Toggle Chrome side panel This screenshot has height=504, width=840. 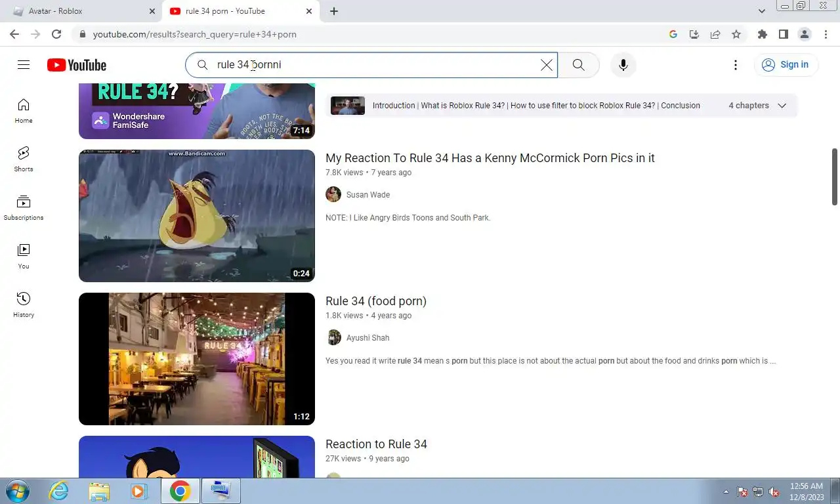pyautogui.click(x=784, y=34)
